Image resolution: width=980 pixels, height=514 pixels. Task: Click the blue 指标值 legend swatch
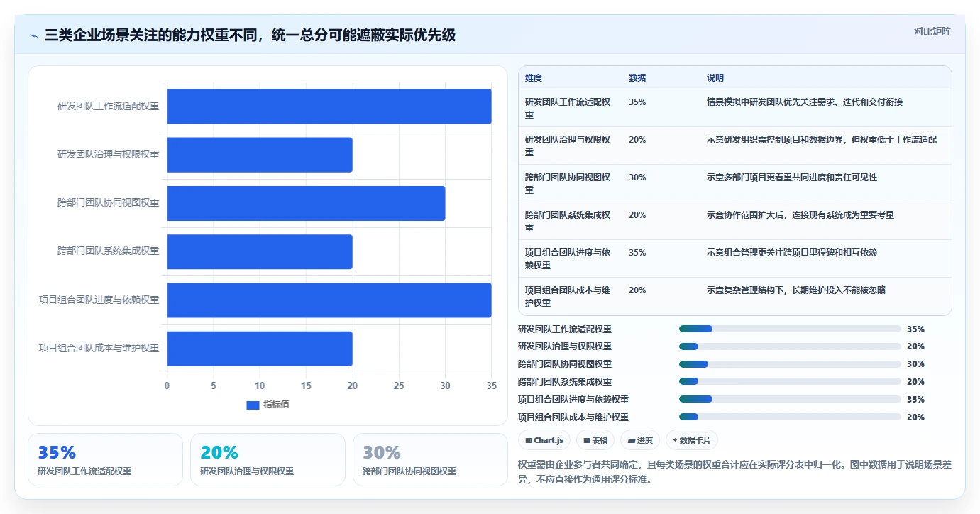click(x=253, y=405)
